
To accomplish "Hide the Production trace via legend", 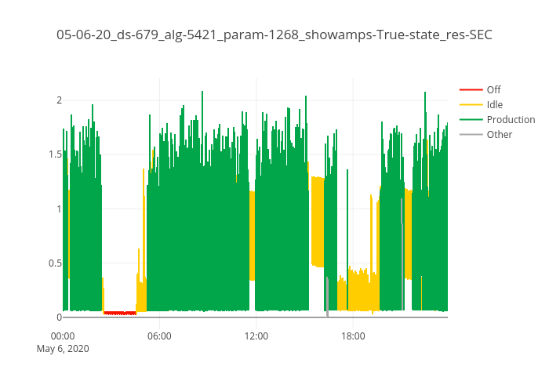I will click(x=510, y=119).
